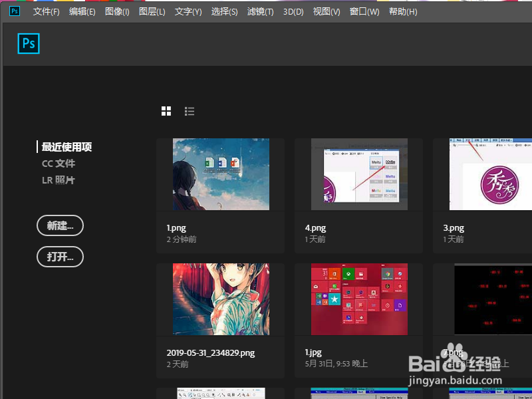Open the 3D menu
The height and width of the screenshot is (399, 532).
click(293, 11)
